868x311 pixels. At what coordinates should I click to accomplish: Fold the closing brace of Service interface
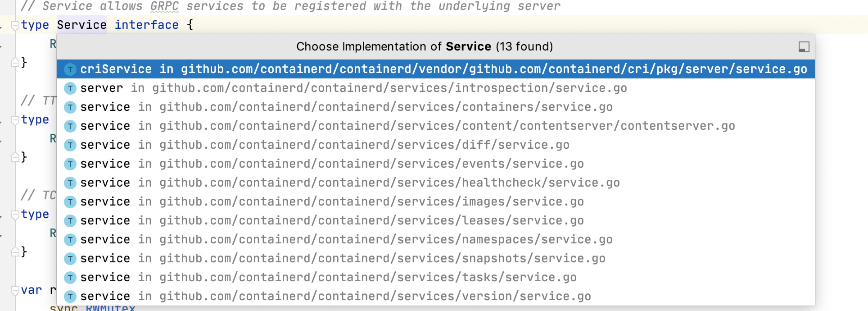tap(15, 62)
